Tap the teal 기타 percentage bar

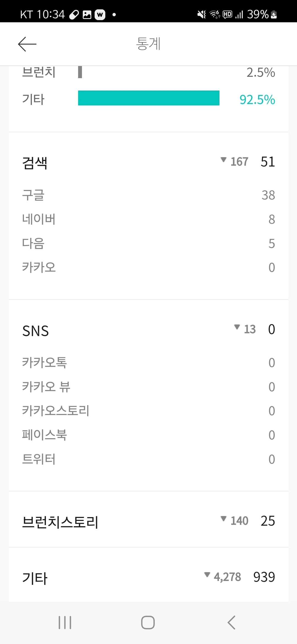[149, 98]
